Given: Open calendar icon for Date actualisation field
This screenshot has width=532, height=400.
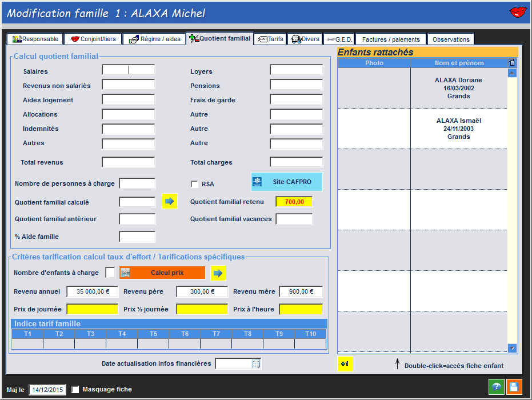Looking at the screenshot, I should click(256, 363).
